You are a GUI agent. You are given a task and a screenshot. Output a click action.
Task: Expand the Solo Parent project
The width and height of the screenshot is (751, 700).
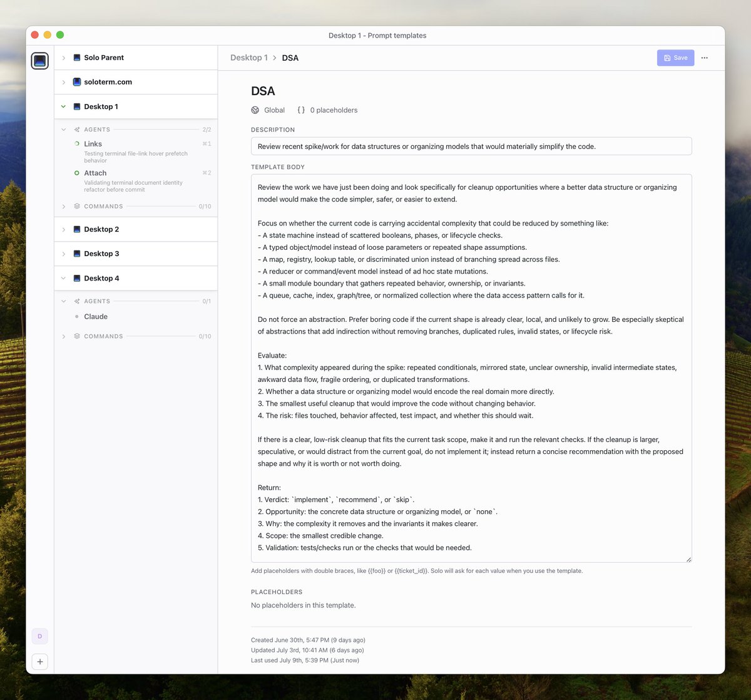click(64, 58)
